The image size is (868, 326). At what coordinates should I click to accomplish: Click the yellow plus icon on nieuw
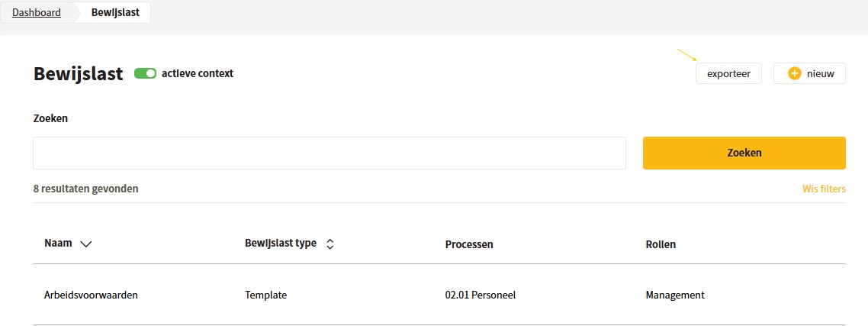pyautogui.click(x=794, y=73)
